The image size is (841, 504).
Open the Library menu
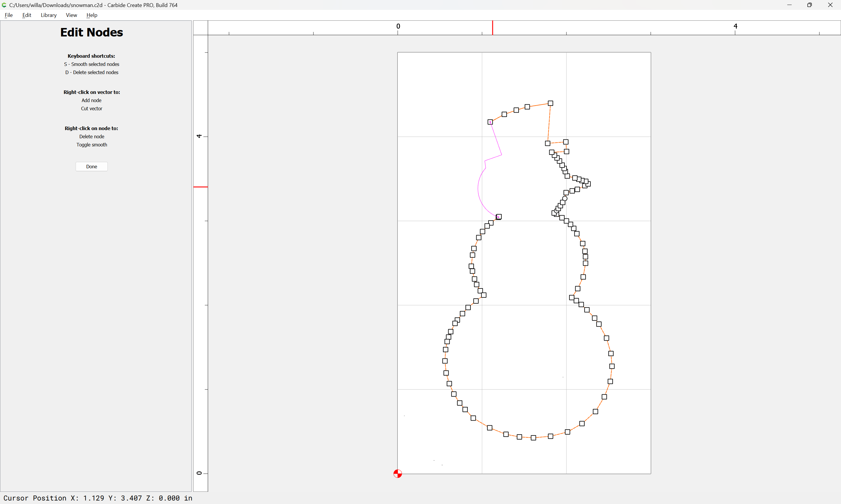48,15
